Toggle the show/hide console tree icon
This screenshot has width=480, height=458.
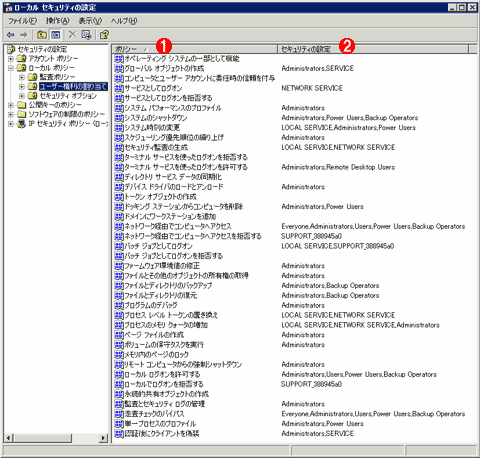[x=55, y=35]
